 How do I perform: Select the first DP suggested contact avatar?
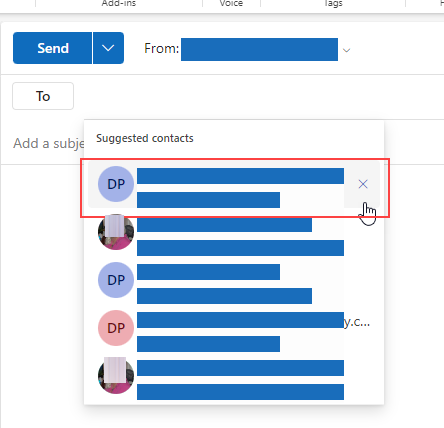(116, 184)
